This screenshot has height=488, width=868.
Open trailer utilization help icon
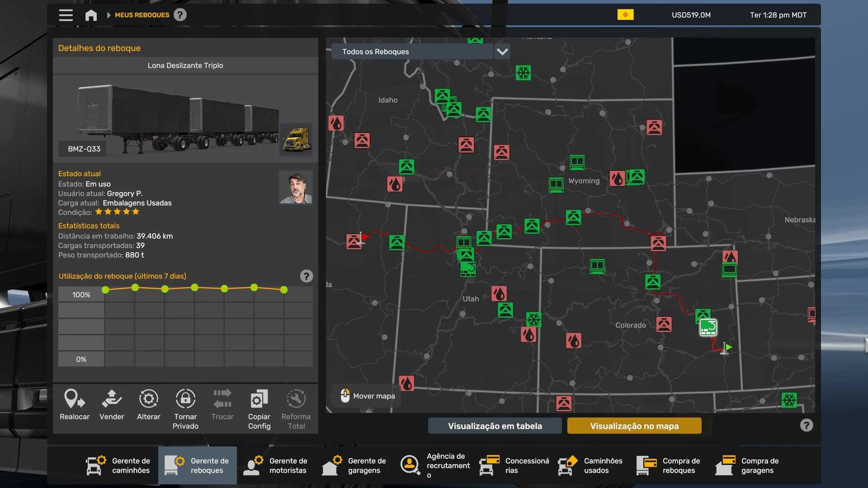(x=306, y=276)
